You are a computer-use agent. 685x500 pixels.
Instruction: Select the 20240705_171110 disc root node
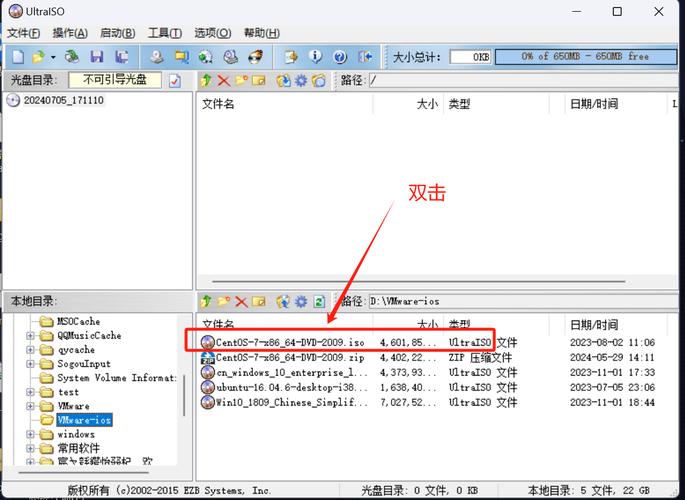click(x=64, y=100)
